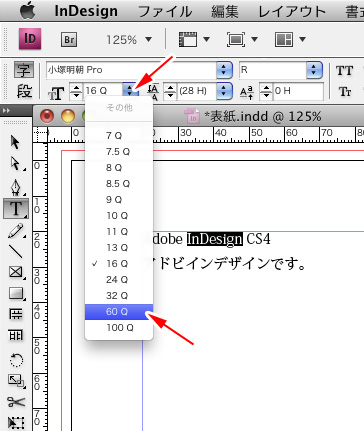364x431 pixels.
Task: Click the InDesign ID application icon
Action: tap(30, 39)
